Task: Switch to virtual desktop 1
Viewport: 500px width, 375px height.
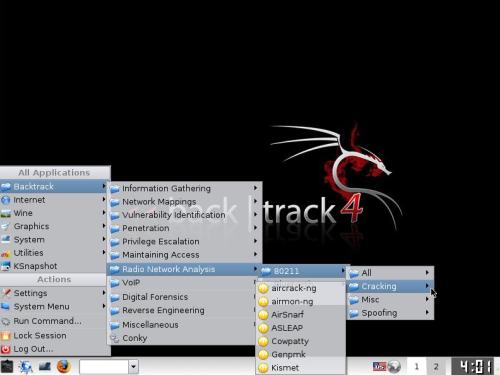Action: coord(416,367)
